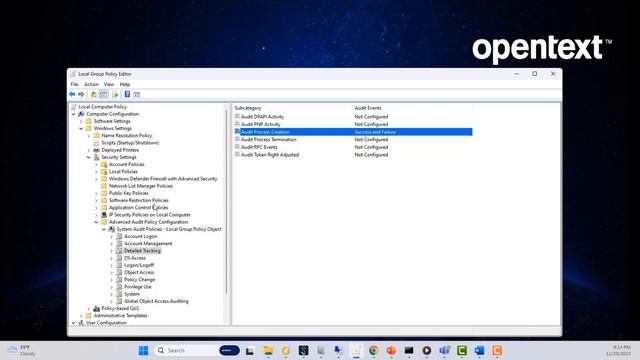Select Network List Manager Policies
640x360 pixels.
[141, 186]
